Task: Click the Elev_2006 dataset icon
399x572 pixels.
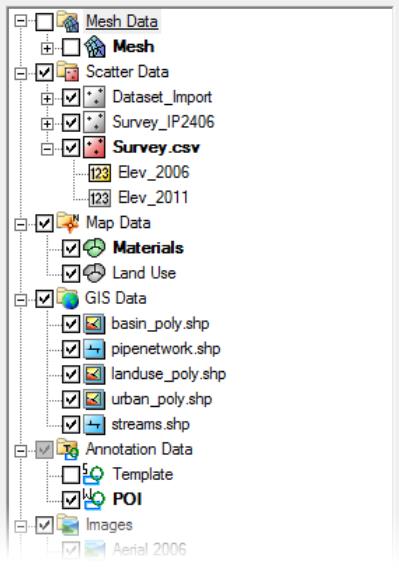Action: (x=99, y=173)
